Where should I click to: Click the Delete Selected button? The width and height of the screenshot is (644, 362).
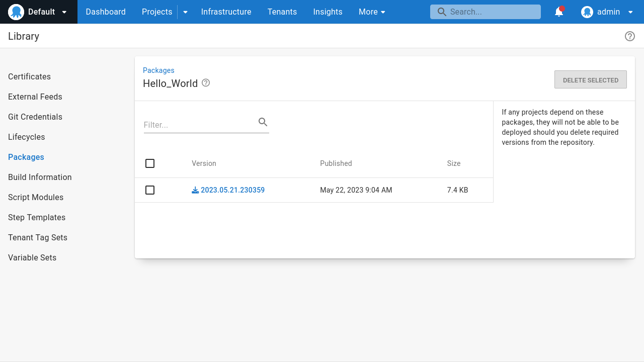(x=590, y=79)
